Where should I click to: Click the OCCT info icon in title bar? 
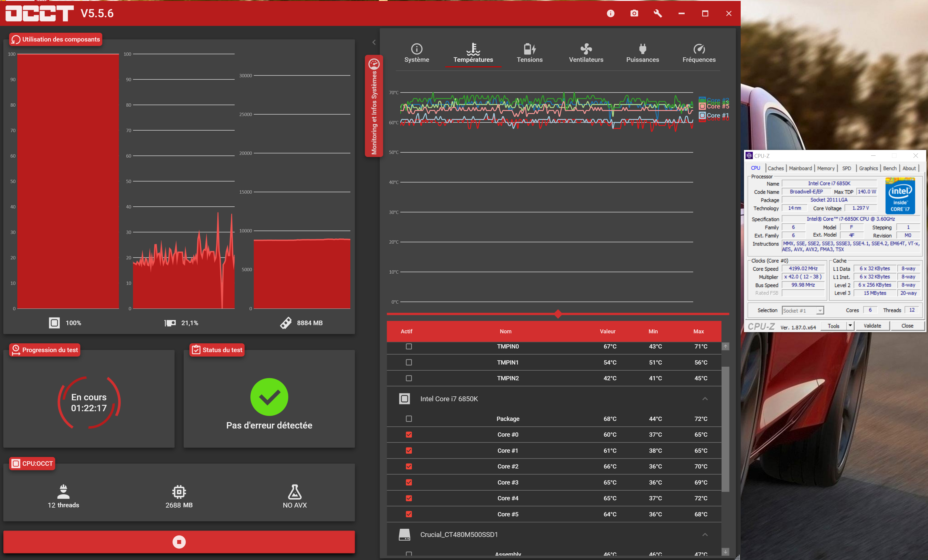pos(610,14)
